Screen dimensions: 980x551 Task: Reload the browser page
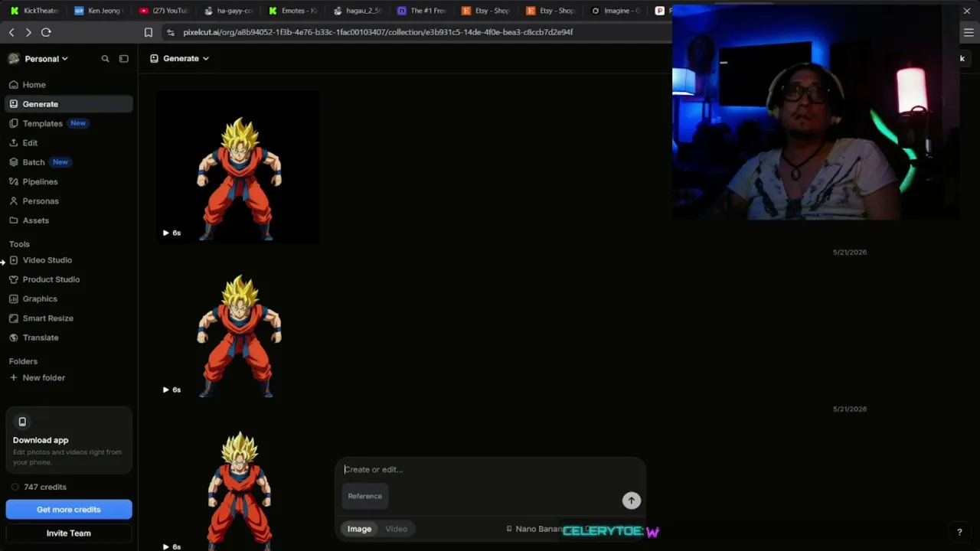point(46,32)
